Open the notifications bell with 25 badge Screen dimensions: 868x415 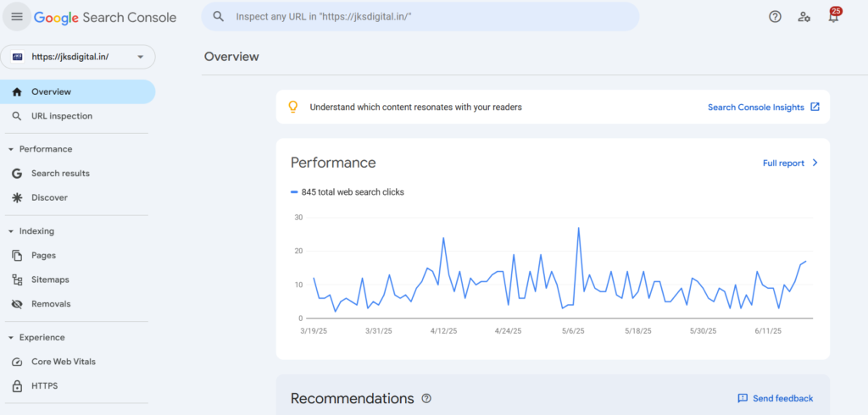[833, 15]
